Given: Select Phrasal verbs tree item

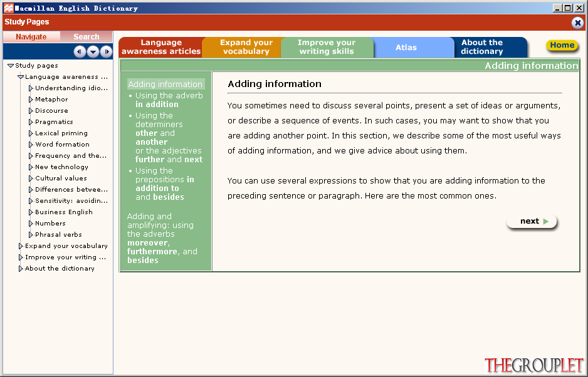Looking at the screenshot, I should 58,235.
